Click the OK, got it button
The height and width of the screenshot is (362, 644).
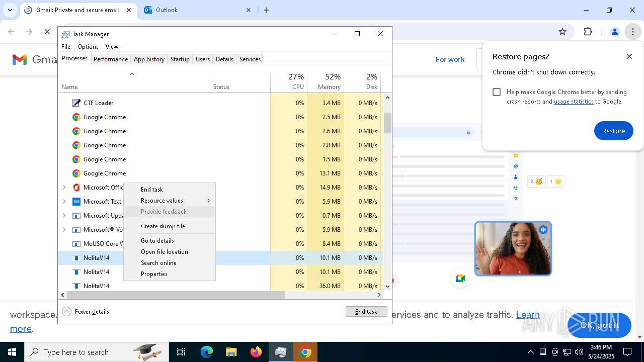[599, 325]
